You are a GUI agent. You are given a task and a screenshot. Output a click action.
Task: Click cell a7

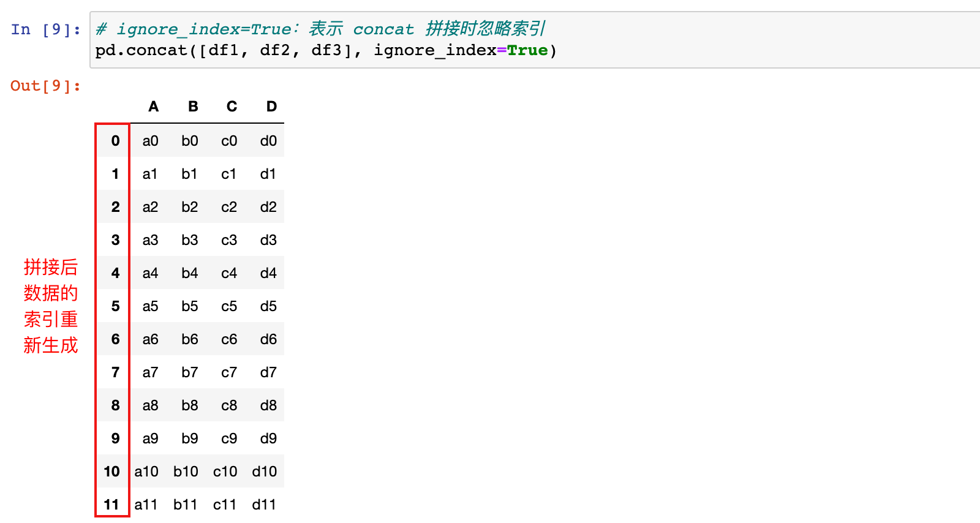[150, 372]
